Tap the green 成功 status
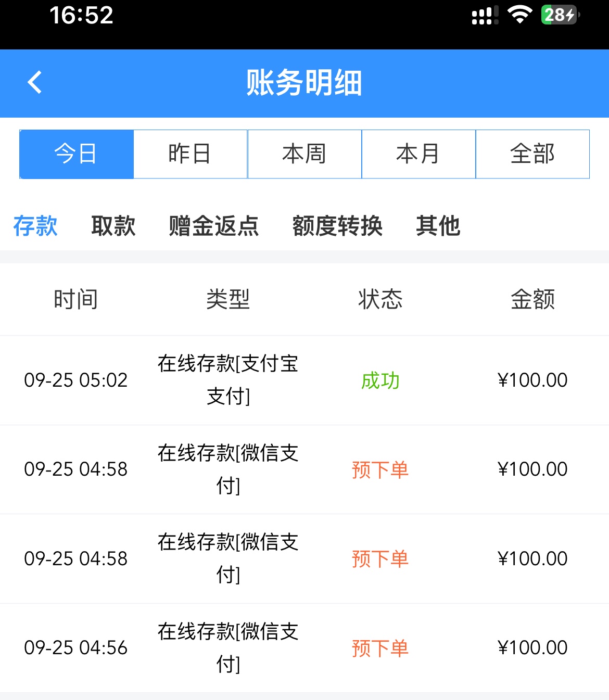This screenshot has height=700, width=609. (380, 380)
